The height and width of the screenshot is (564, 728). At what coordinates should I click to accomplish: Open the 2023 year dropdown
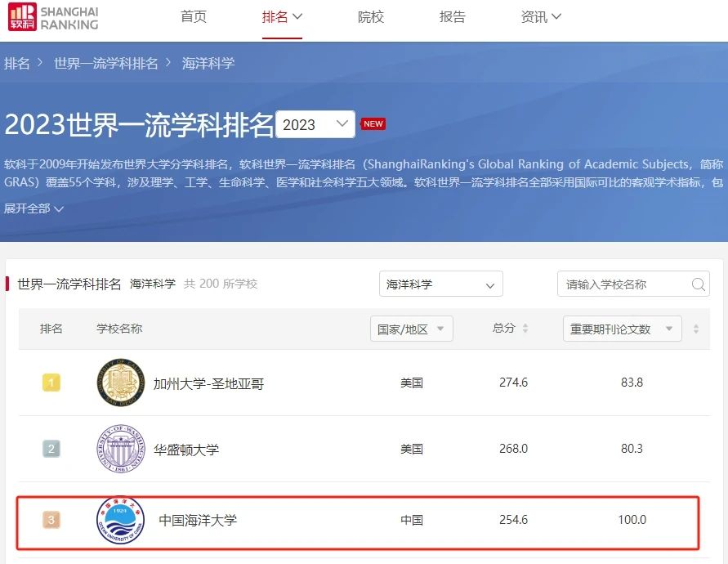coord(315,124)
